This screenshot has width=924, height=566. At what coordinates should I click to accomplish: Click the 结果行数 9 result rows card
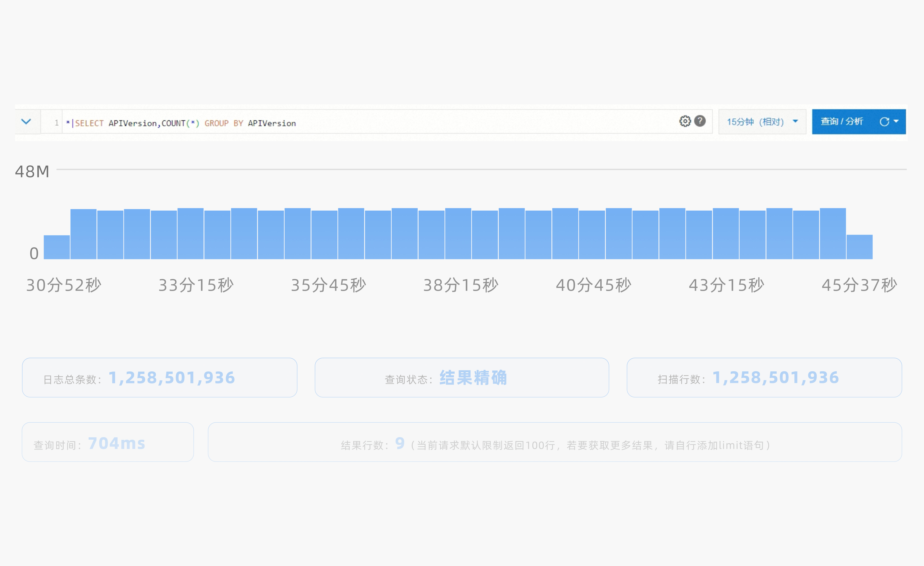pyautogui.click(x=555, y=442)
